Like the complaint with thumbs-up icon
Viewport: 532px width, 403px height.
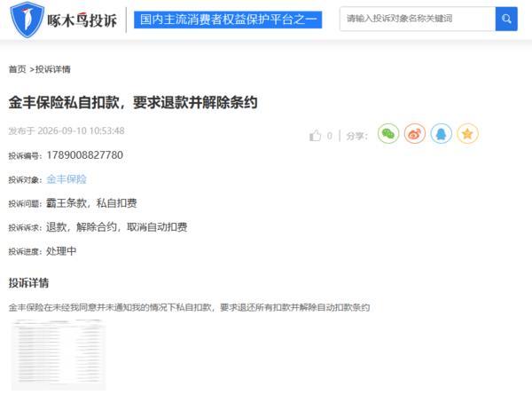(315, 136)
